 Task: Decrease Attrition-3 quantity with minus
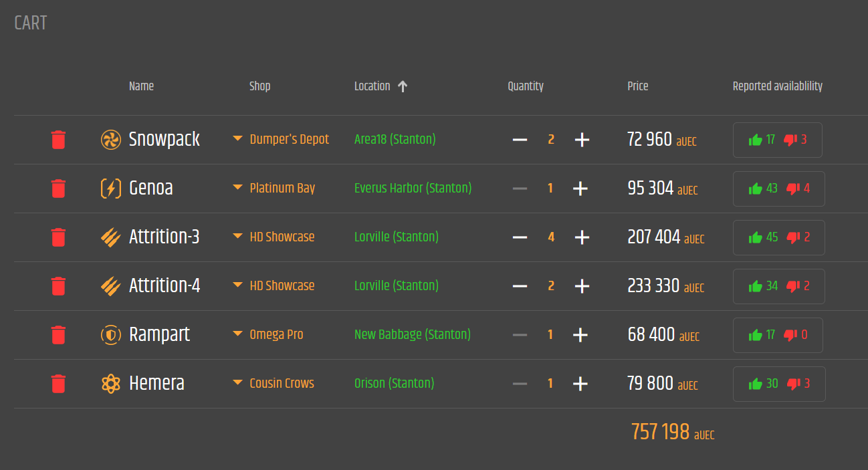520,237
